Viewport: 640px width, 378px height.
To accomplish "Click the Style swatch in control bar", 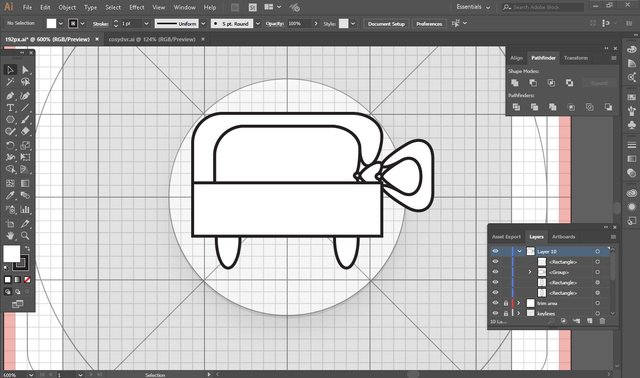I will [344, 24].
